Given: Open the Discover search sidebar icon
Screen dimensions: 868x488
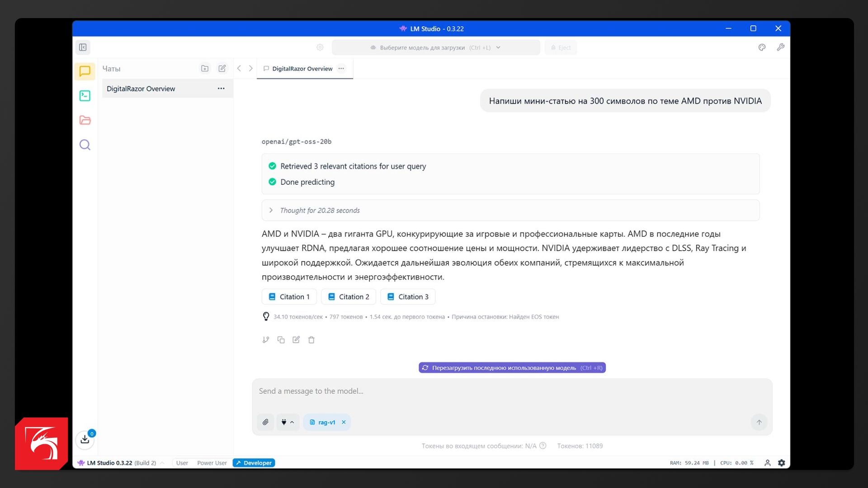Looking at the screenshot, I should coord(85,145).
